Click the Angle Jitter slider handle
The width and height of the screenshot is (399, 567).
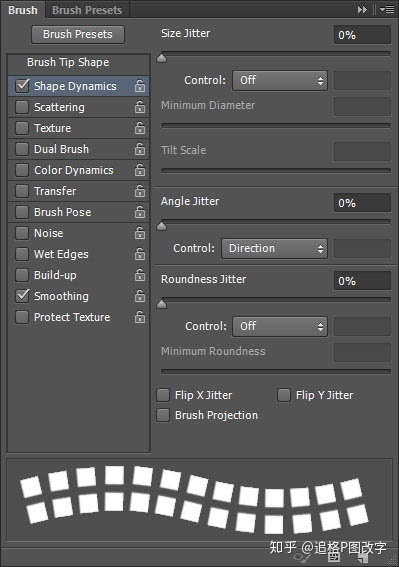[x=161, y=226]
